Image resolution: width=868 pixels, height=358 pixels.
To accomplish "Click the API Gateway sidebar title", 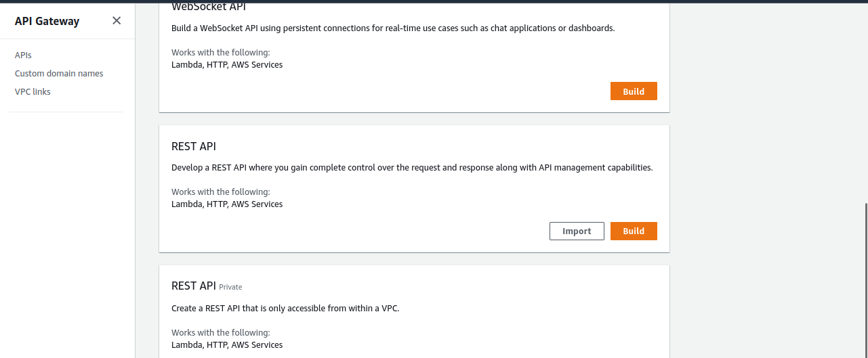I will point(47,21).
